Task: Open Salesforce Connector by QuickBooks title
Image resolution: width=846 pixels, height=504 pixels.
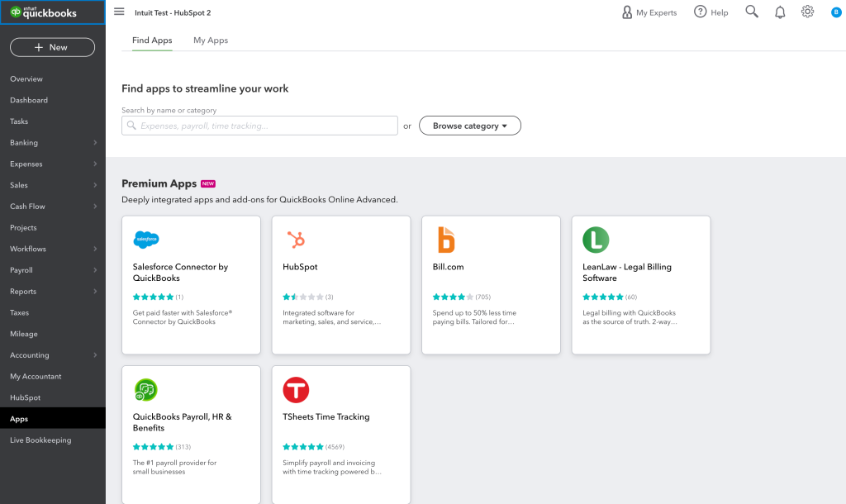Action: click(x=180, y=273)
